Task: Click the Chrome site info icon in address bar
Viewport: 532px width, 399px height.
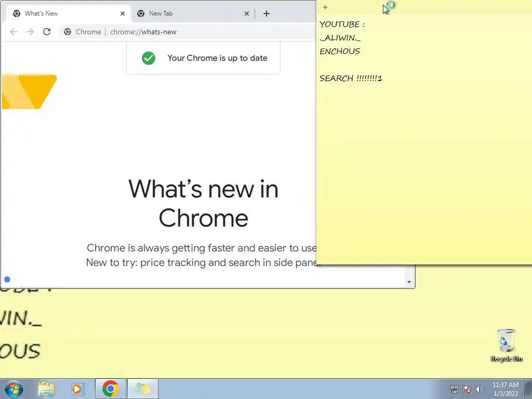Action: coord(68,32)
